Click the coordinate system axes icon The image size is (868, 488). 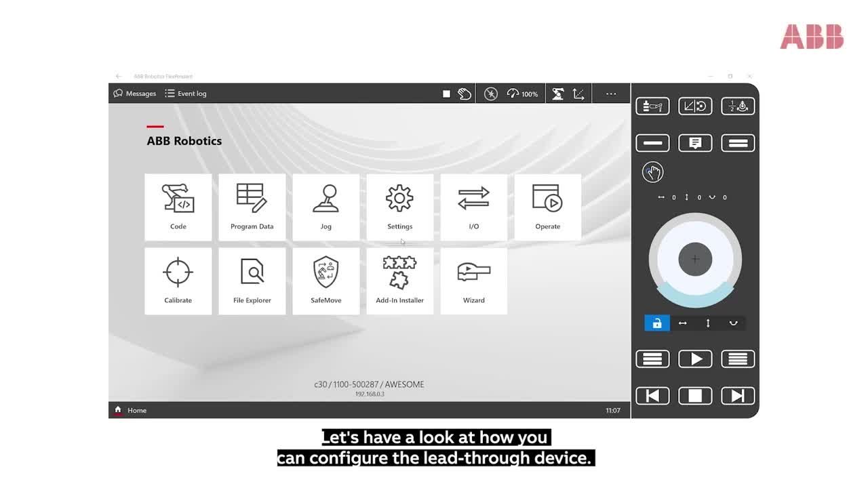click(578, 94)
